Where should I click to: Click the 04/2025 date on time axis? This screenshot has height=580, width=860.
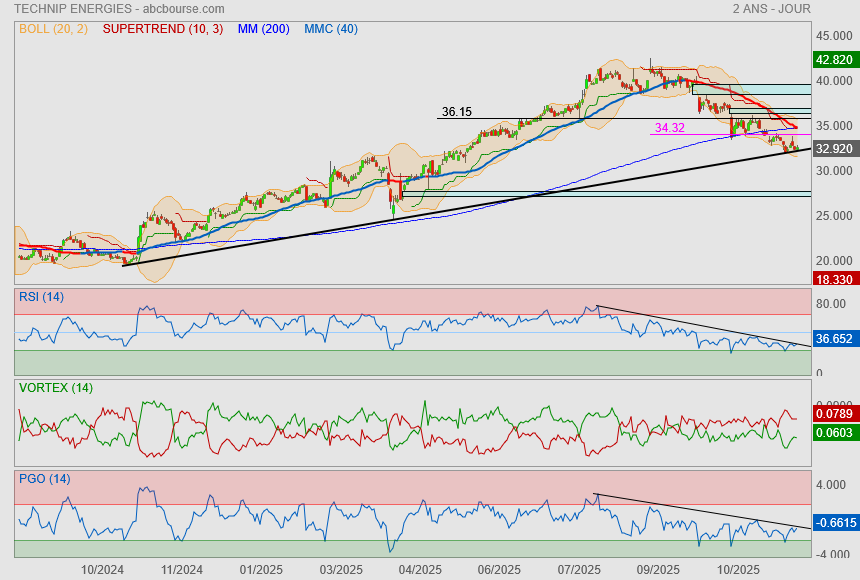click(x=420, y=570)
